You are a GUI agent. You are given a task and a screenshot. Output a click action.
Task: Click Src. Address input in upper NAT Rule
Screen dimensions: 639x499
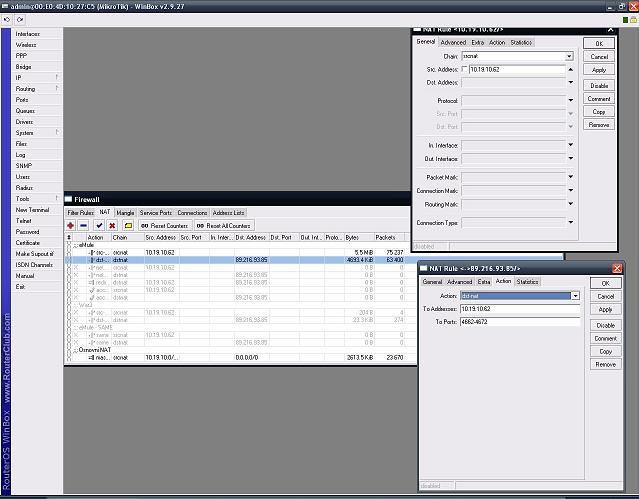click(517, 69)
